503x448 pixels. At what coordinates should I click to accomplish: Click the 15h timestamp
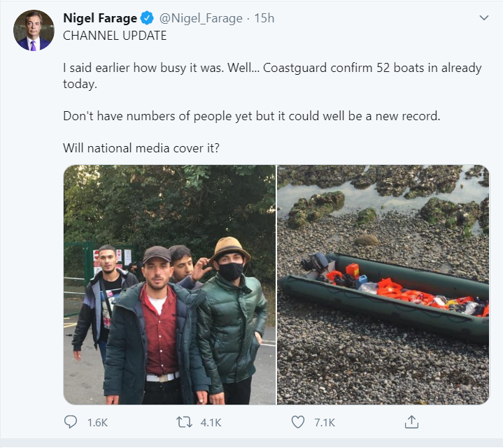264,18
